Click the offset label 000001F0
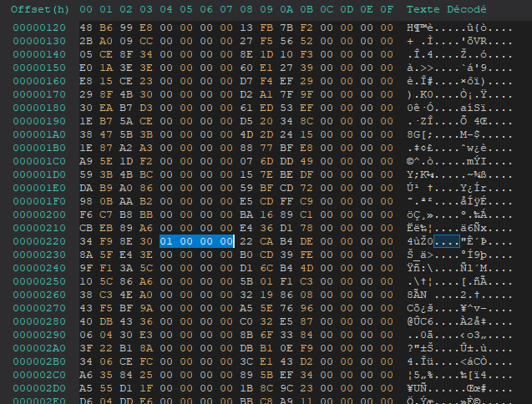The width and height of the screenshot is (532, 404). tap(39, 201)
